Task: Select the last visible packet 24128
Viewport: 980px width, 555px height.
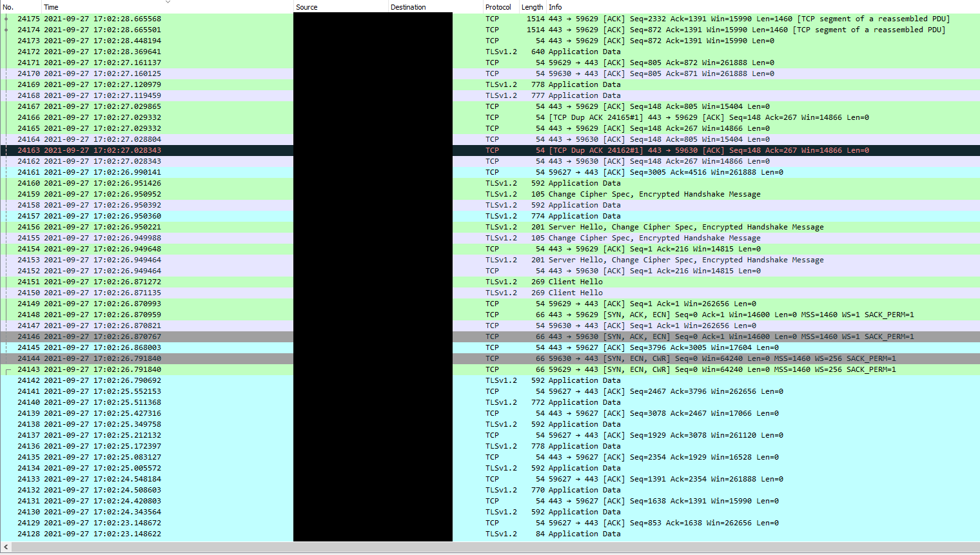Action: [258, 534]
